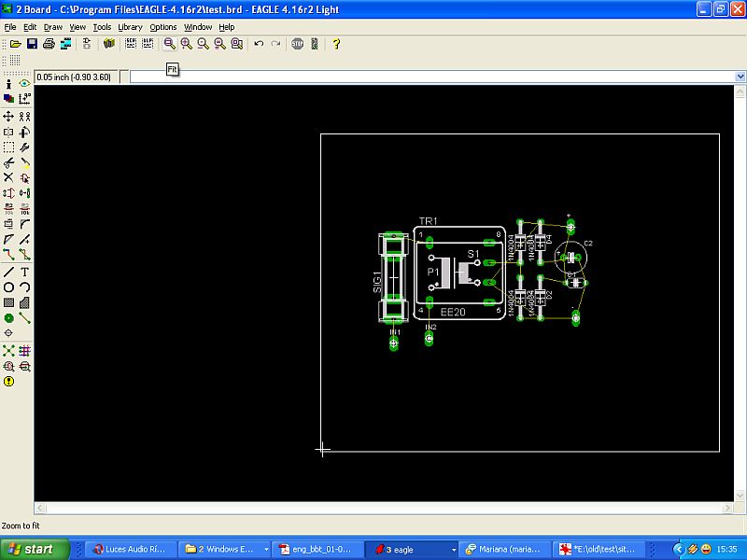Select the Text tool
The height and width of the screenshot is (560, 747).
click(x=25, y=272)
